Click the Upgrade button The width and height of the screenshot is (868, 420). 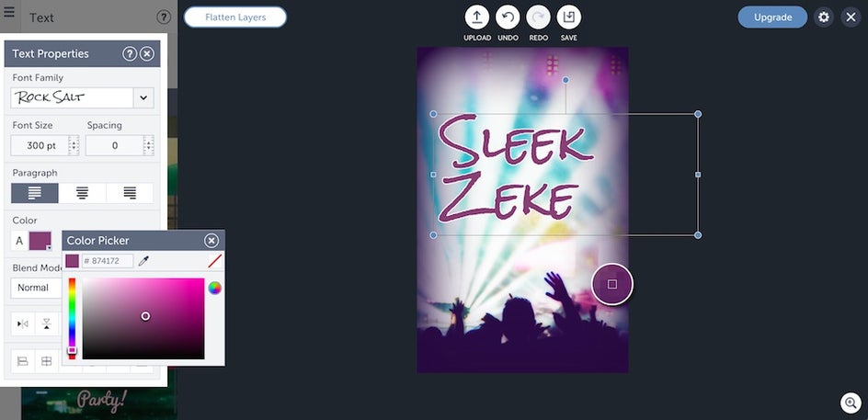pos(772,17)
